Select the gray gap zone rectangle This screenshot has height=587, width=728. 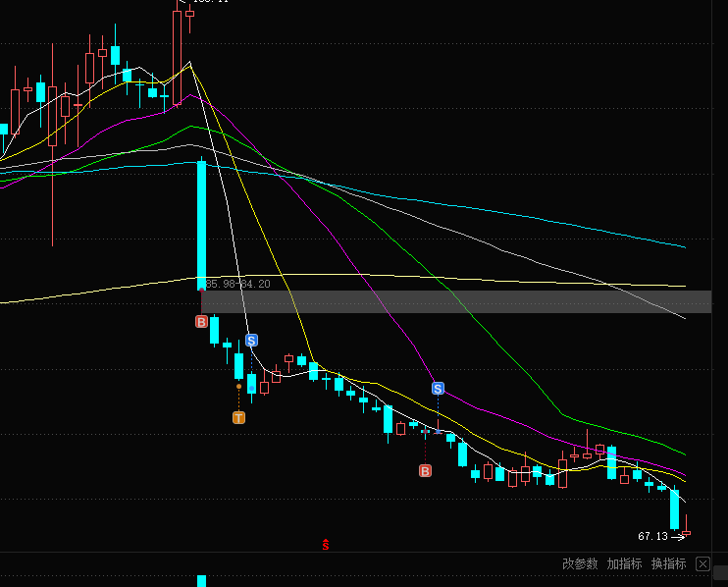tap(456, 302)
